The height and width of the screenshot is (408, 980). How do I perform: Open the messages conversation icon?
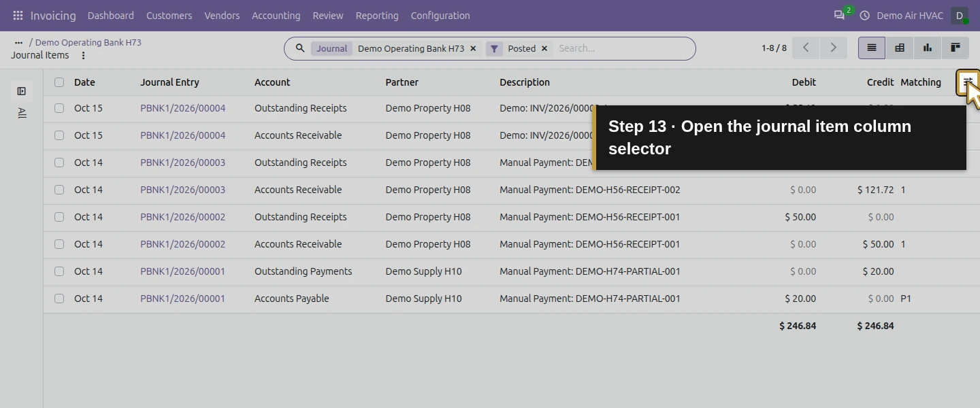coord(839,15)
